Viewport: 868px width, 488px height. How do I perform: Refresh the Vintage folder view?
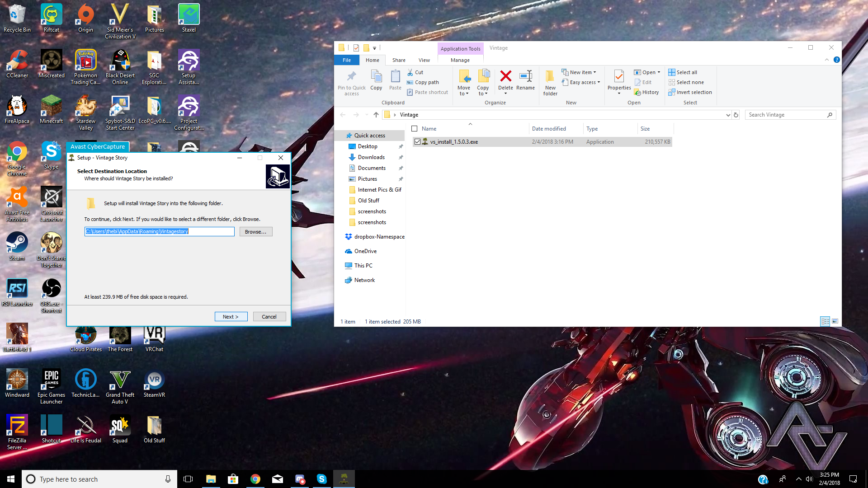(x=736, y=115)
